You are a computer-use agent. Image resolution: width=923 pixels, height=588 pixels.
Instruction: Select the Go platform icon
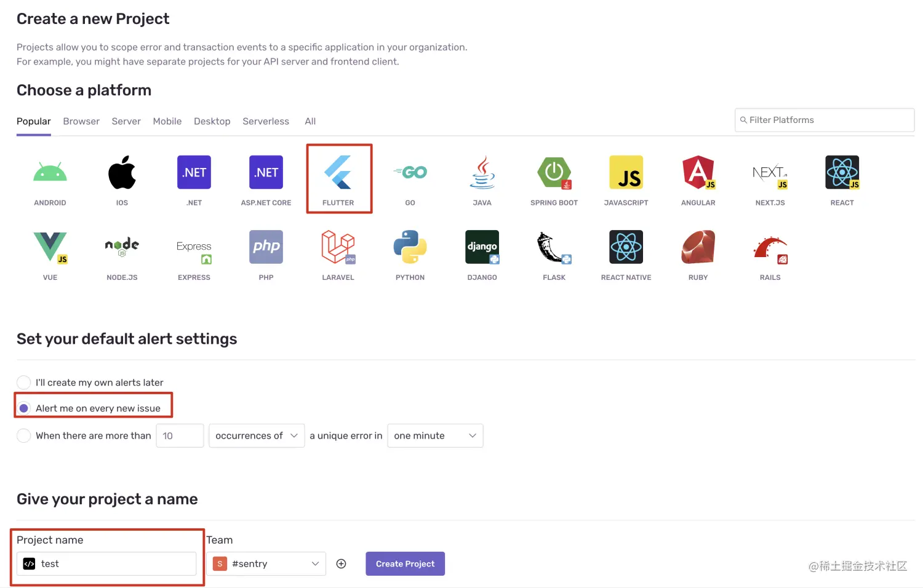coord(410,173)
